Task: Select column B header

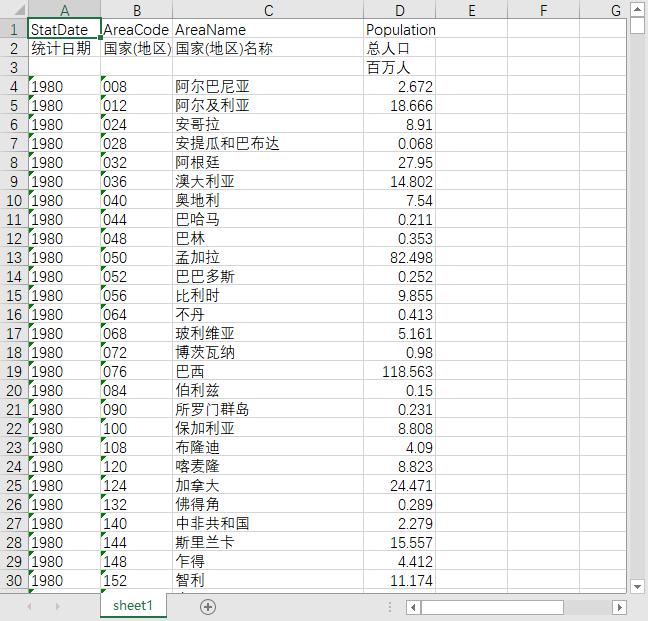Action: coord(137,10)
